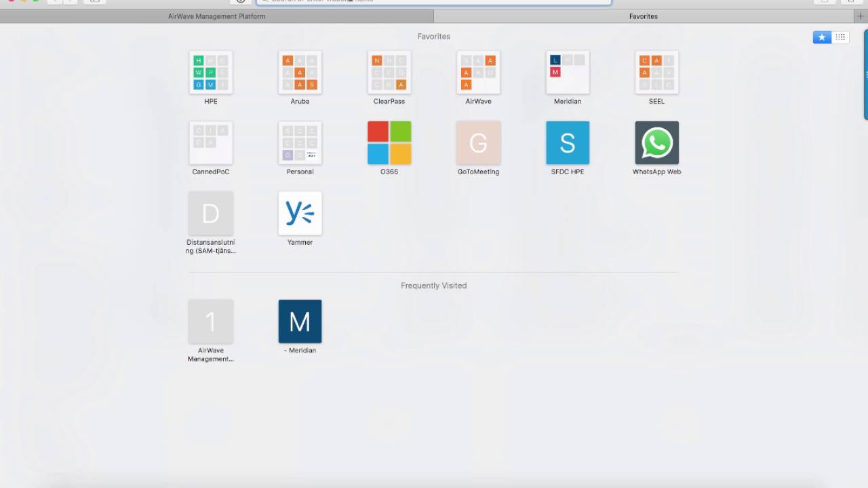Select the Favorites tab
Image resolution: width=868 pixels, height=488 pixels.
644,16
